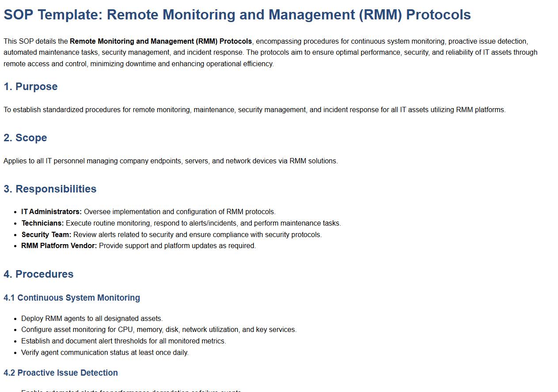Click the "Verify agent communication status" bullet

[105, 353]
